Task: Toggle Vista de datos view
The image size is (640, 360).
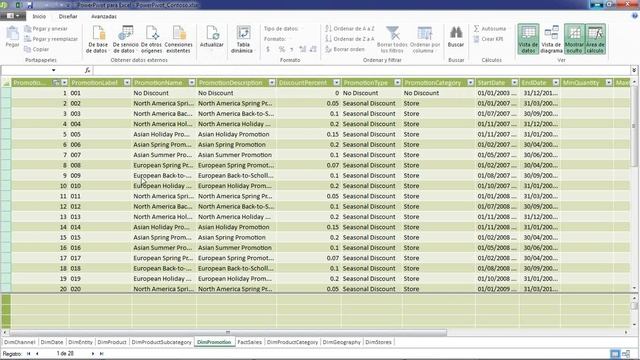Action: pyautogui.click(x=528, y=39)
